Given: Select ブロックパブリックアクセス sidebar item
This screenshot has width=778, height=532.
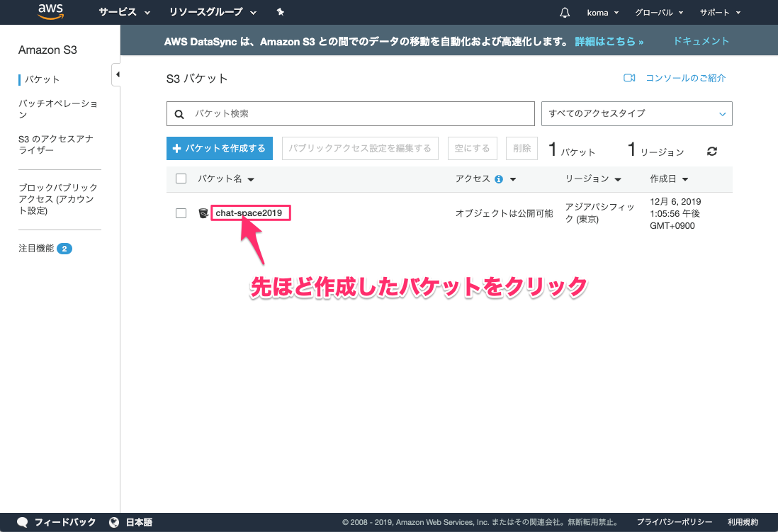Looking at the screenshot, I should (58, 199).
